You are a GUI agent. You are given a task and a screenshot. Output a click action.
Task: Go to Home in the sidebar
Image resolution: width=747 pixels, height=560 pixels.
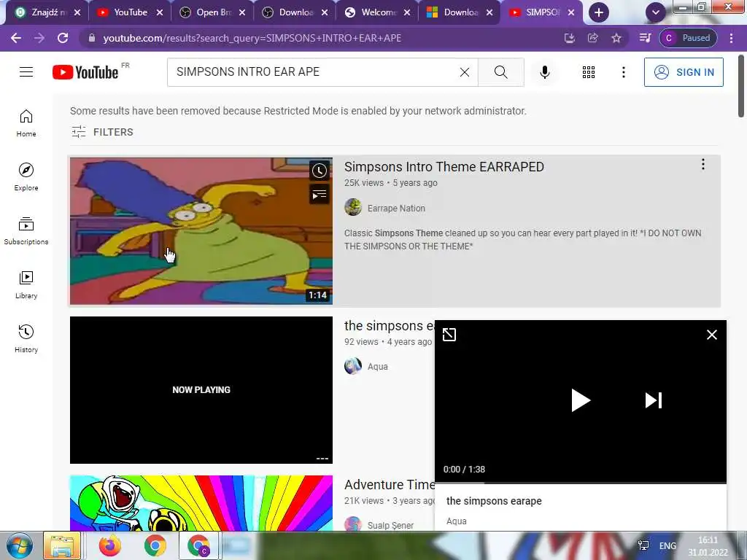pyautogui.click(x=26, y=123)
